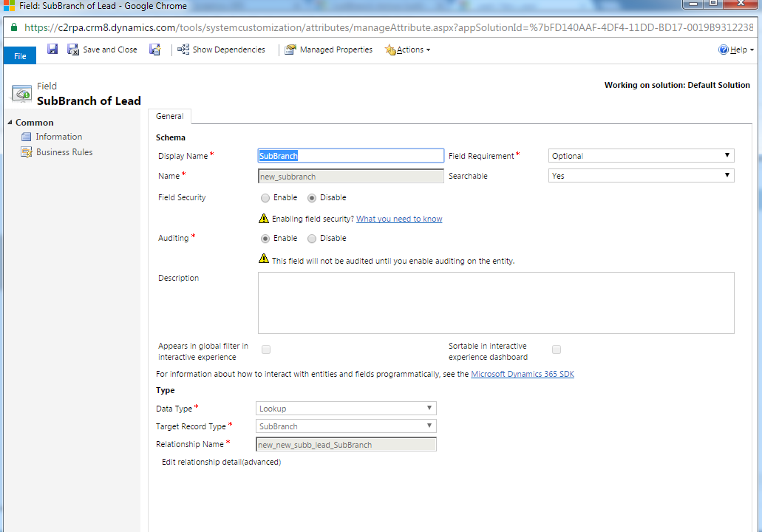The height and width of the screenshot is (532, 762).
Task: Check Sortable in interactive experience dashboard
Action: [x=557, y=349]
